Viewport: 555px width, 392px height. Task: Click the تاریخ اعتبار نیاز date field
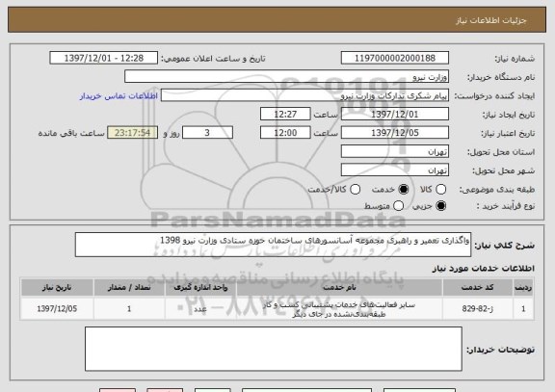pyautogui.click(x=395, y=133)
